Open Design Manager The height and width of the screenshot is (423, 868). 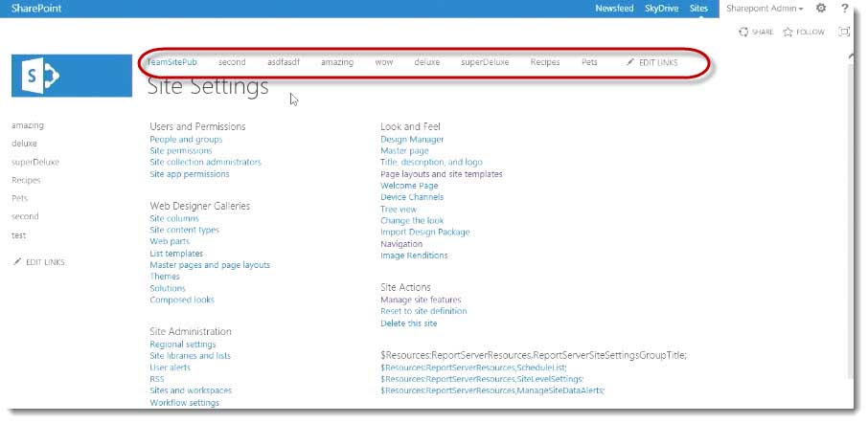[x=412, y=140]
